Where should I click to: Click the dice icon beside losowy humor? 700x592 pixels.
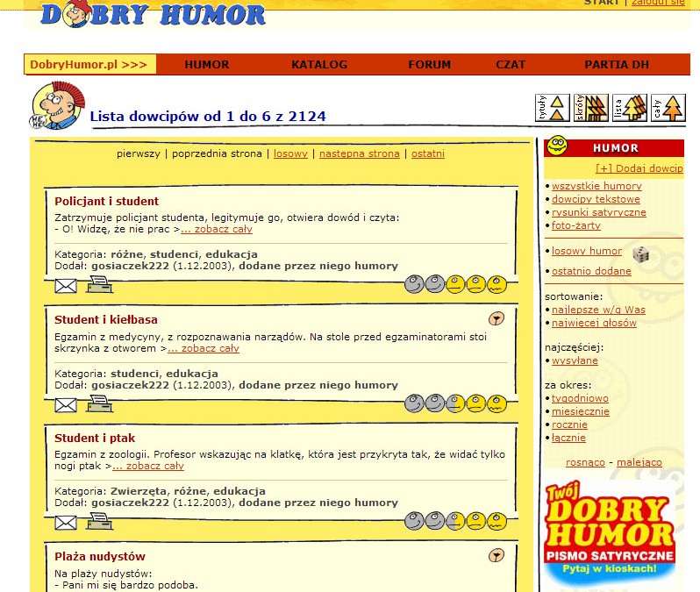click(x=641, y=254)
